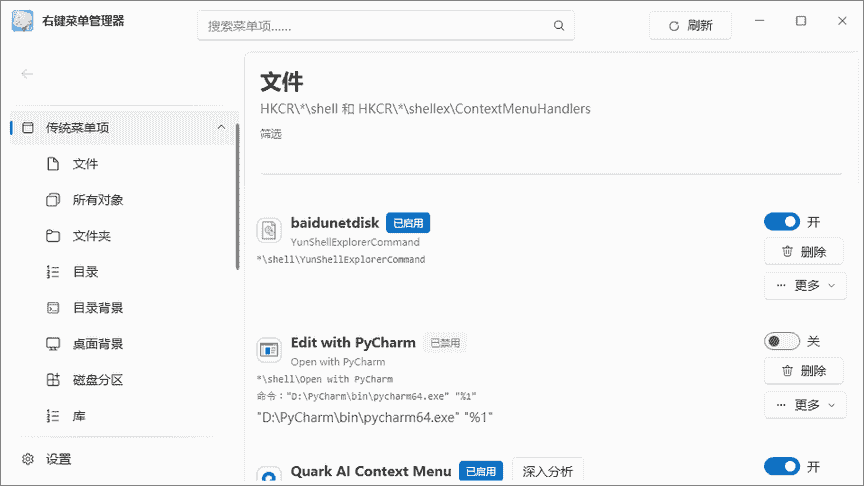
Task: Click the list icon beside 目录
Action: pyautogui.click(x=53, y=272)
